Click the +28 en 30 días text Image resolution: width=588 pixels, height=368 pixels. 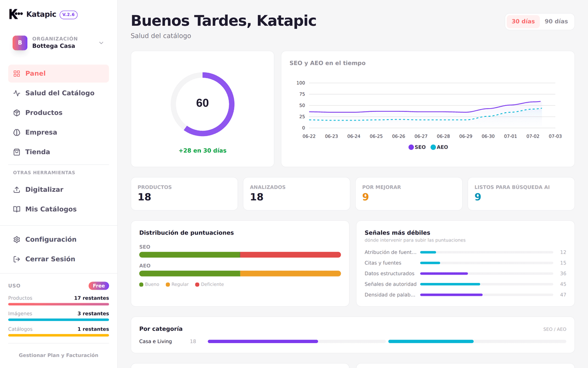[203, 151]
